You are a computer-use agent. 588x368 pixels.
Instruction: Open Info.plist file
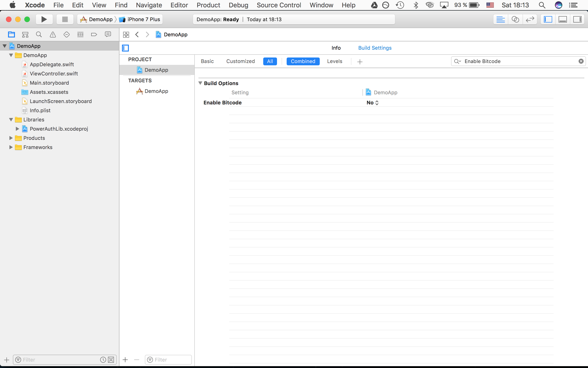click(x=40, y=110)
